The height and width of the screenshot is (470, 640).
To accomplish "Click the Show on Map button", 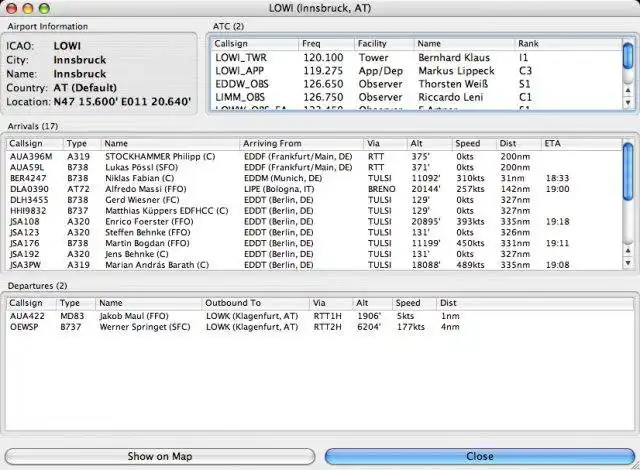I will click(160, 456).
